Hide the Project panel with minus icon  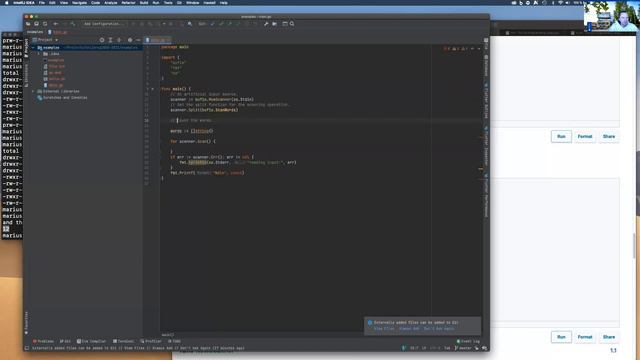tap(138, 40)
